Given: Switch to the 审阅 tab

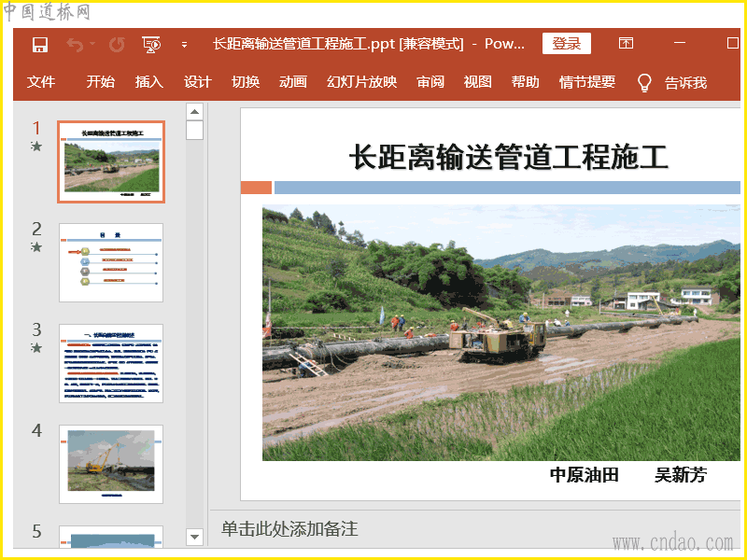Looking at the screenshot, I should tap(430, 82).
